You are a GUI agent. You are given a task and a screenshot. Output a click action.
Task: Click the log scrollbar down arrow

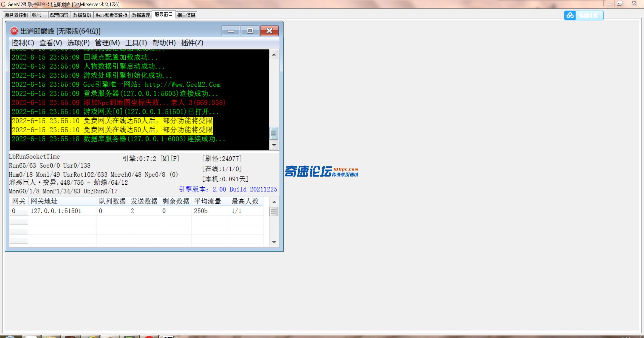tap(274, 145)
